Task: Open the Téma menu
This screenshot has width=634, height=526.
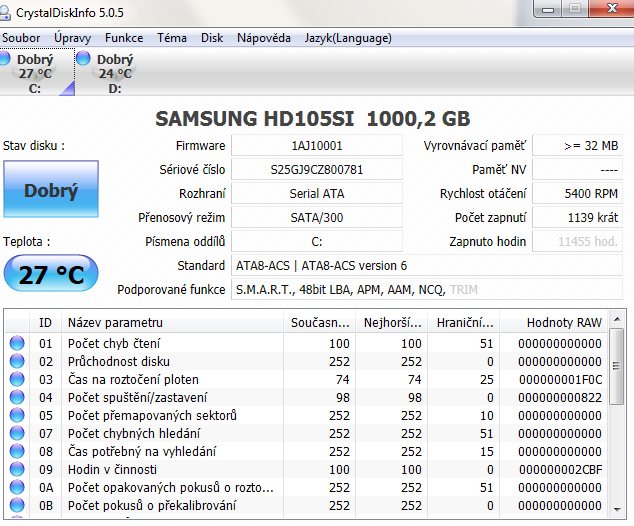Action: [172, 38]
